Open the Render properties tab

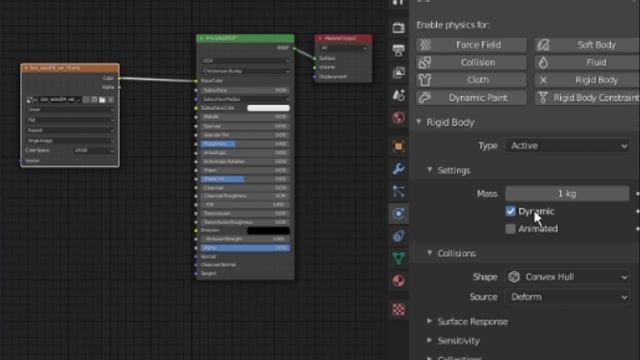(398, 28)
